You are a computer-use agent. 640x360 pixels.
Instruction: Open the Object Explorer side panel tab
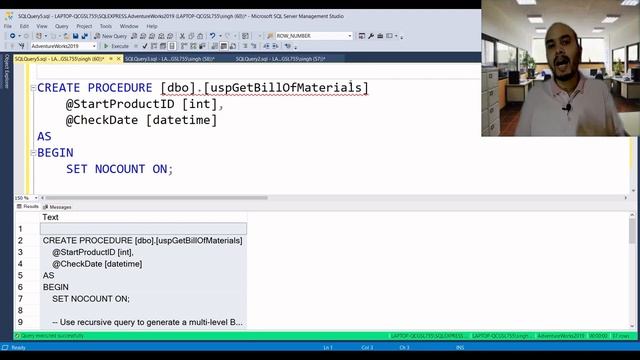7,71
